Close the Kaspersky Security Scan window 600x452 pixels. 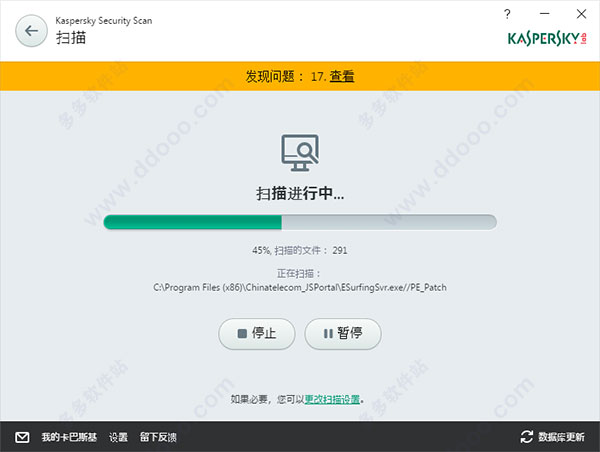pyautogui.click(x=581, y=14)
